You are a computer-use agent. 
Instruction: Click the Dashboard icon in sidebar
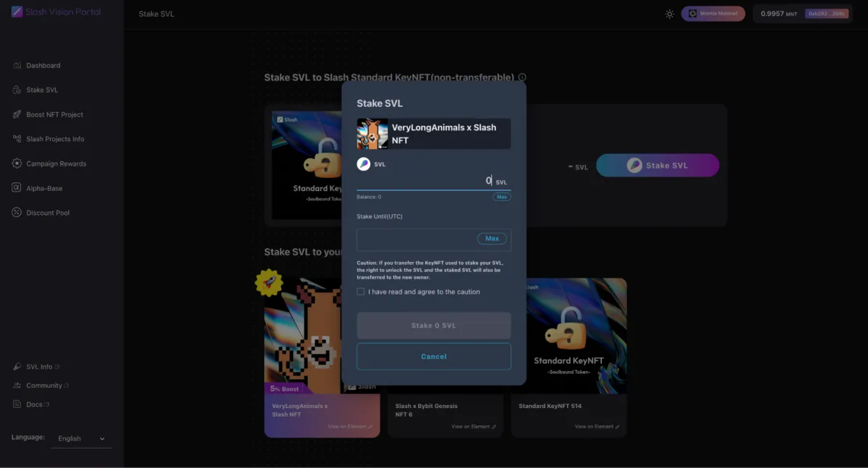point(17,66)
